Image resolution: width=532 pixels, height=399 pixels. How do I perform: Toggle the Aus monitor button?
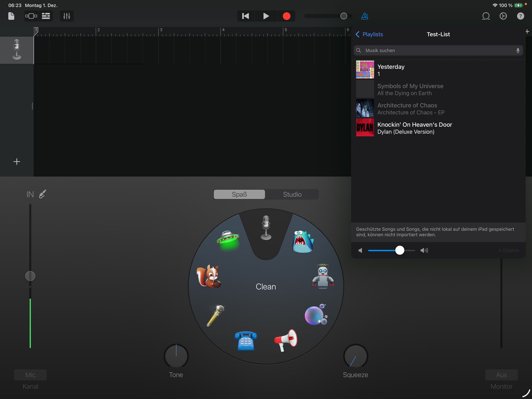(501, 375)
